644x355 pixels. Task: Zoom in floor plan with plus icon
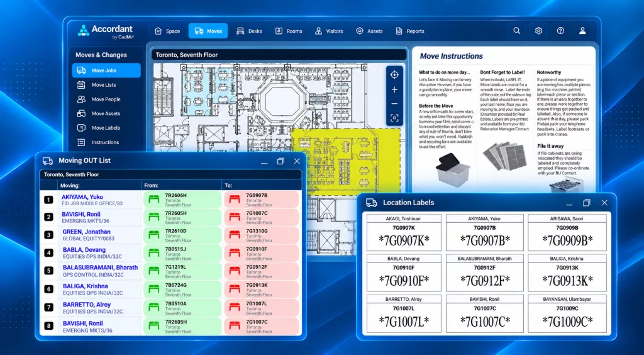(x=394, y=89)
